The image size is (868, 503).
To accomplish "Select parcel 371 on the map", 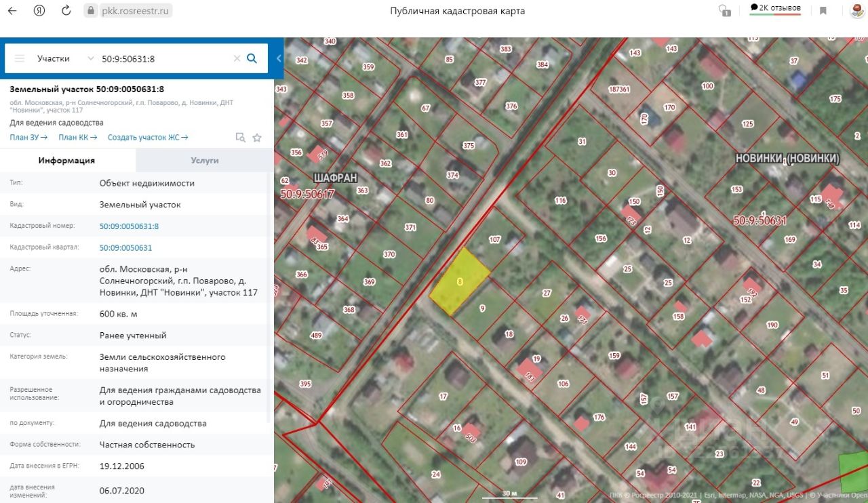I will [410, 227].
